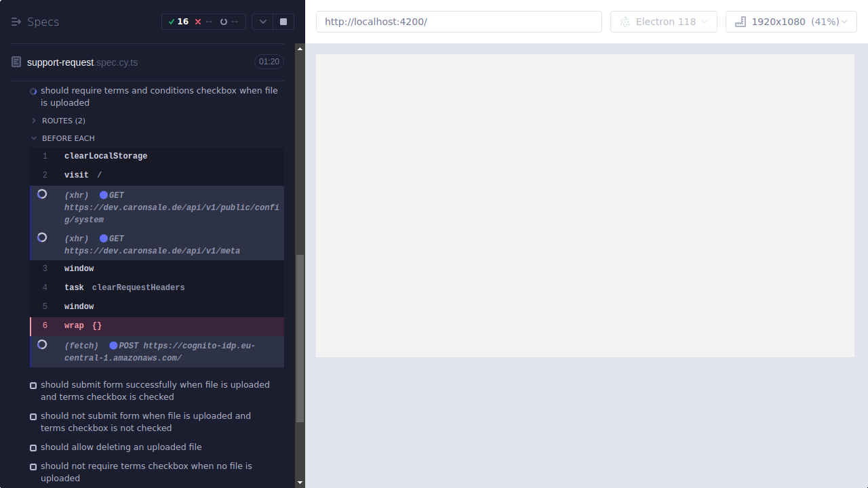The image size is (868, 488).
Task: Open the chevron dropdown beside the stop button
Action: point(262,21)
